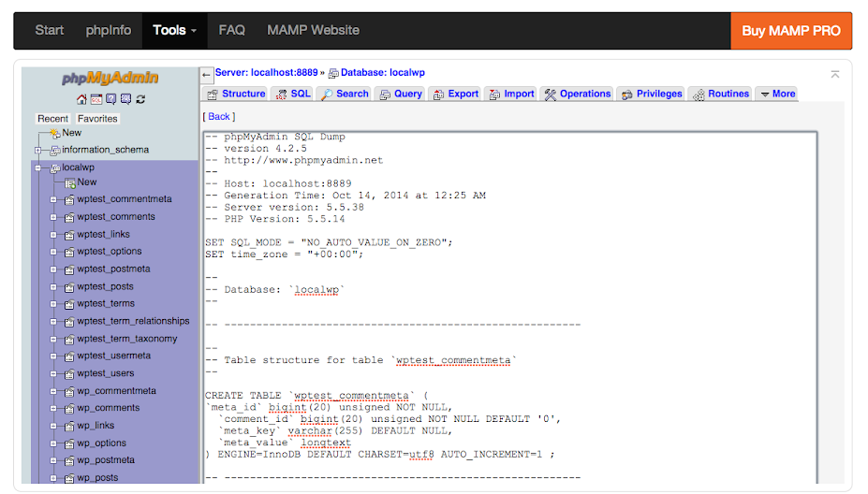Viewport: 868px width, 494px height.
Task: Click the phpMyAdmin home icon
Action: (81, 99)
